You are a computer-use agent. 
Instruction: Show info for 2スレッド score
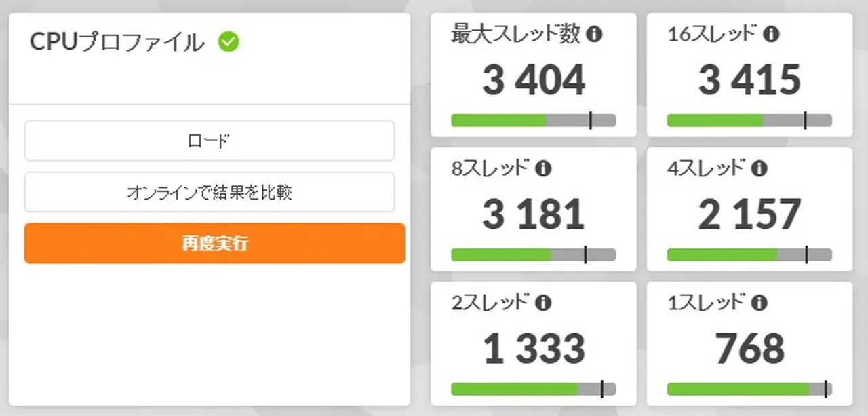pyautogui.click(x=543, y=303)
